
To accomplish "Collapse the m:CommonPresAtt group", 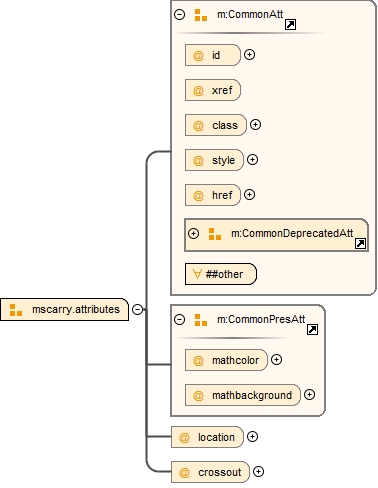I will tap(180, 319).
